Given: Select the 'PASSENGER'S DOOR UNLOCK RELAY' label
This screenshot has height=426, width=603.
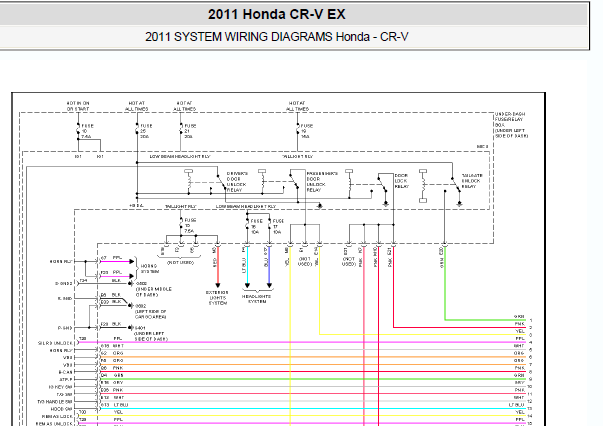Looking at the screenshot, I should 322,182.
